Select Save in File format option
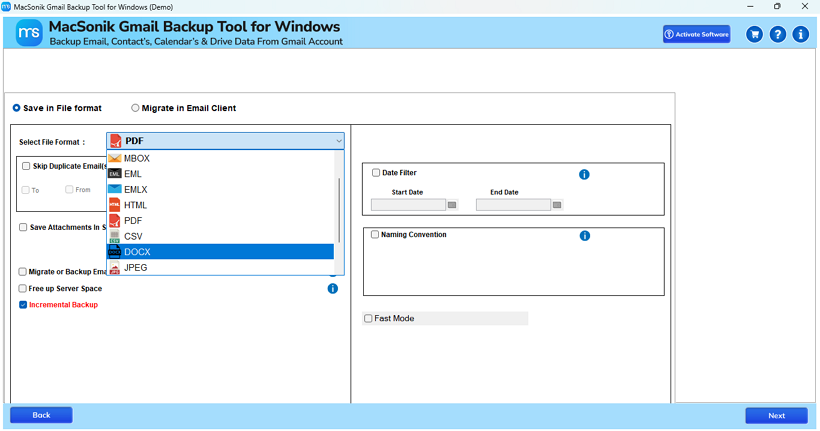 pos(17,108)
